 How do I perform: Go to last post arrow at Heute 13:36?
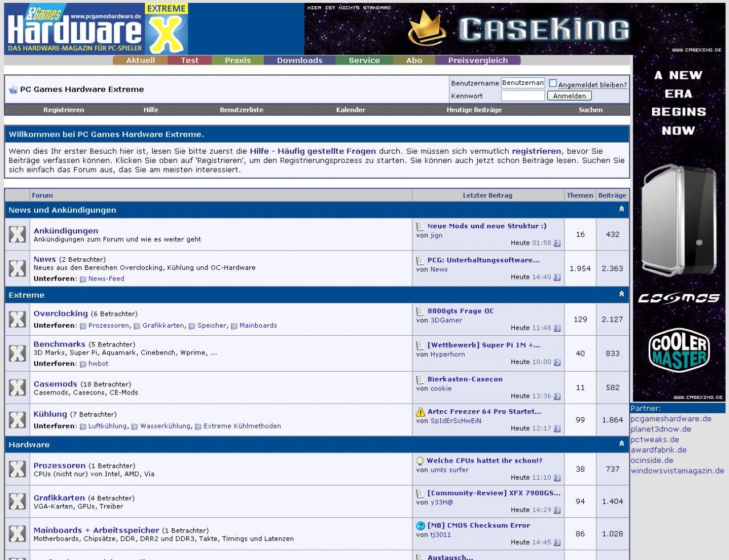557,396
